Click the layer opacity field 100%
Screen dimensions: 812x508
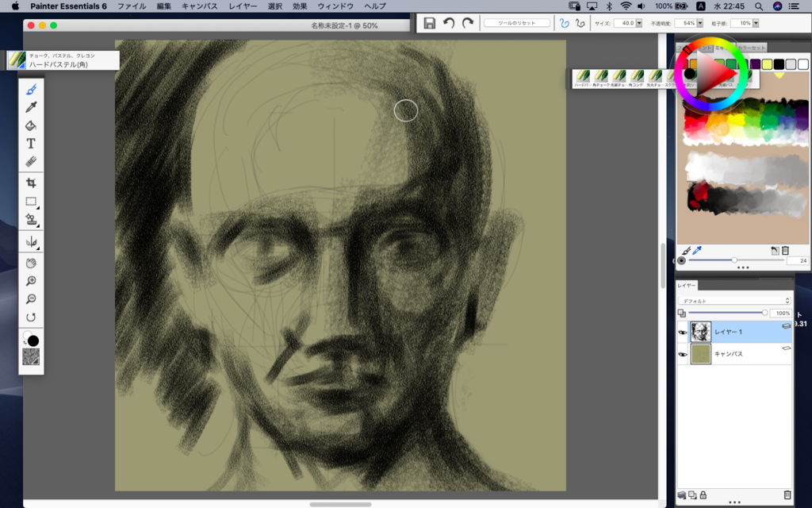click(780, 313)
